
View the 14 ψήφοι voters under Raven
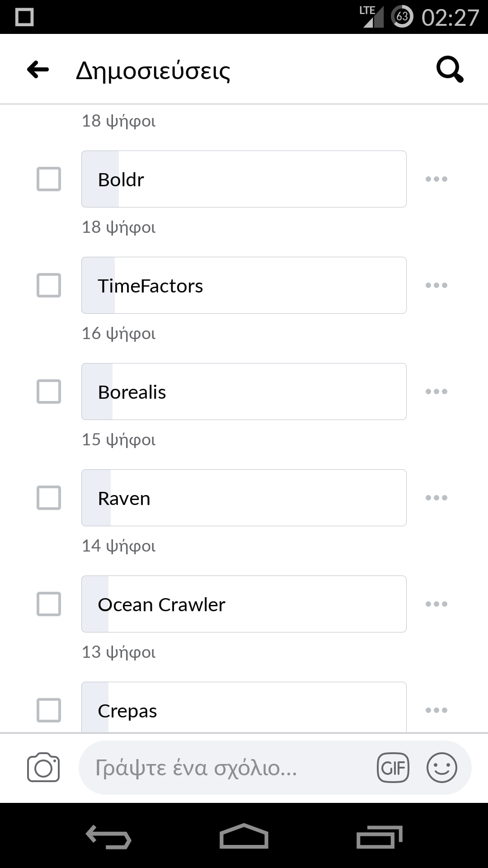[x=118, y=546]
